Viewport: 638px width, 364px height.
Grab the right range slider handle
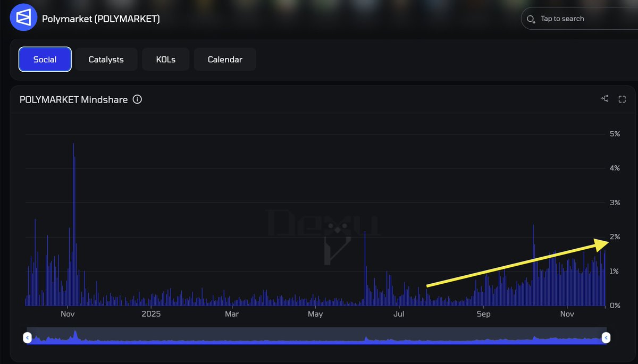(606, 337)
